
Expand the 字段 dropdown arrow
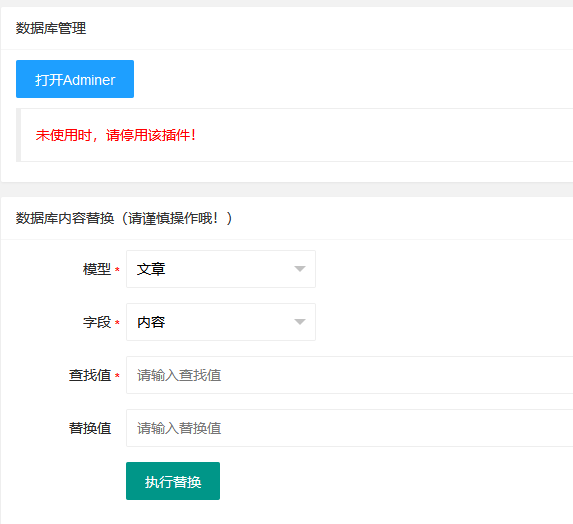click(x=300, y=322)
